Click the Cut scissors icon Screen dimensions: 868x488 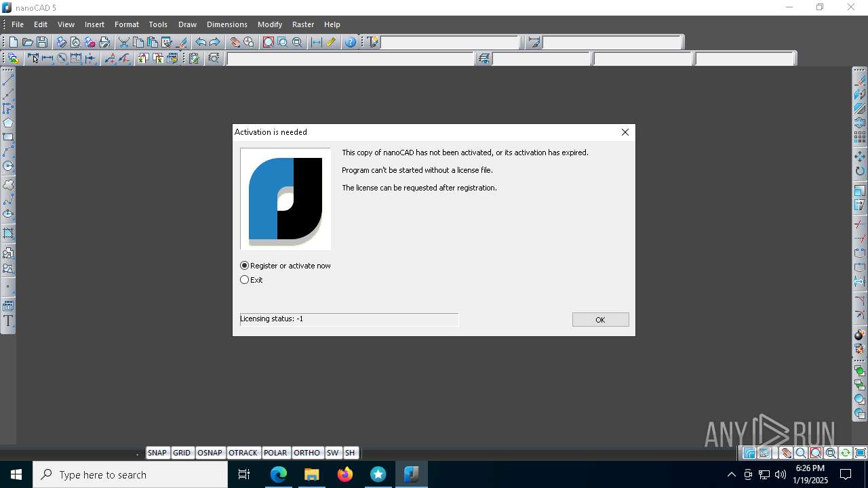point(124,42)
